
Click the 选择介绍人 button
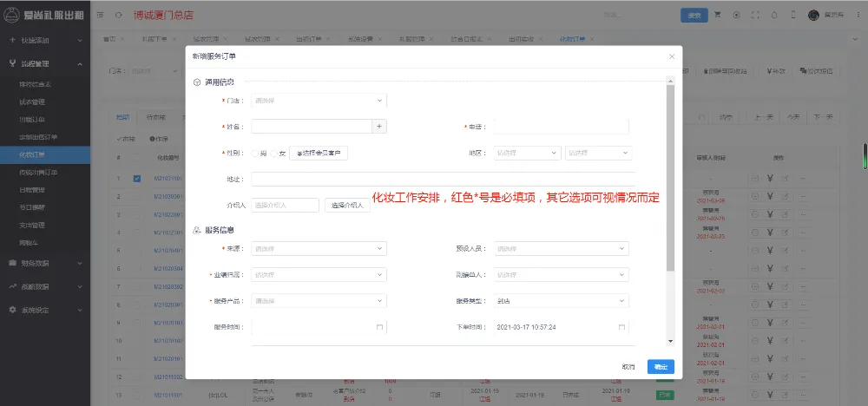(x=347, y=206)
